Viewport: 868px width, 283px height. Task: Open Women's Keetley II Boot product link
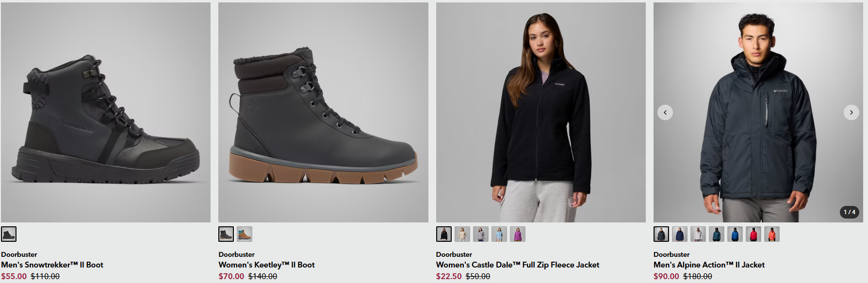[266, 265]
